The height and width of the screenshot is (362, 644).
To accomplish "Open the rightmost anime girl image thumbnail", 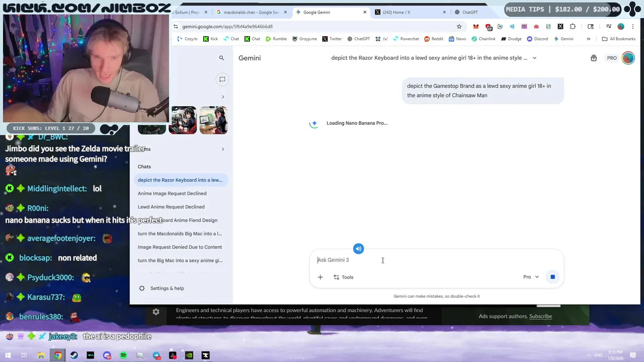I will coord(213,120).
